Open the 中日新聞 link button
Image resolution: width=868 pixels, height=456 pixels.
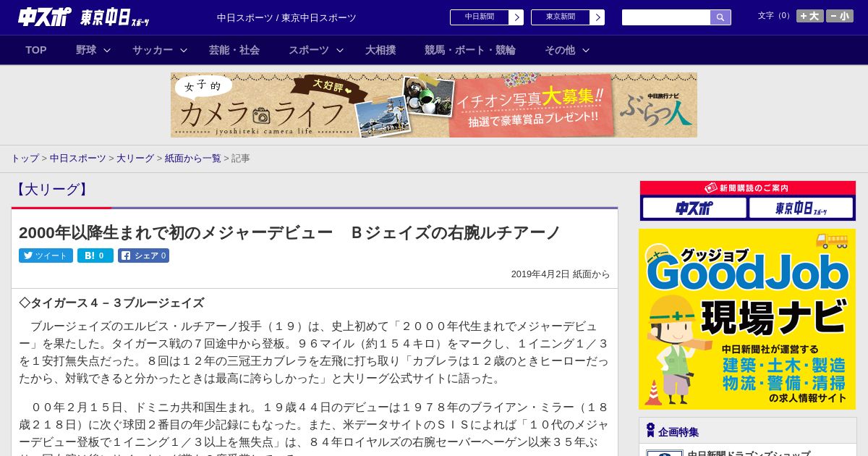[480, 17]
